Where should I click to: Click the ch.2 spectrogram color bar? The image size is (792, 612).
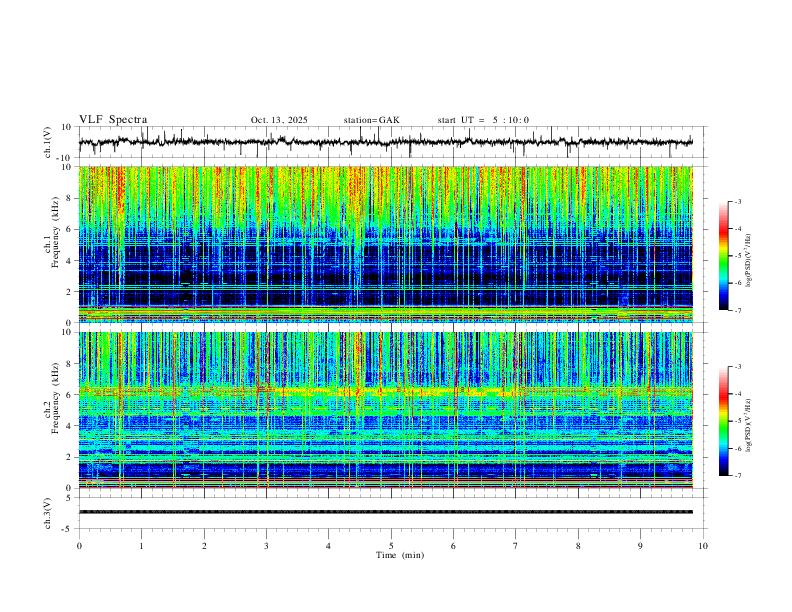[724, 421]
